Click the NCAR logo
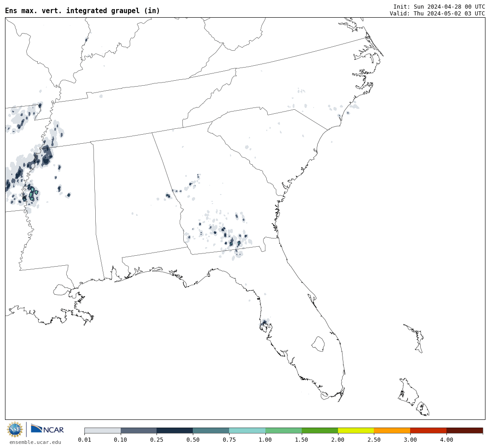490x448 pixels. pos(47,429)
